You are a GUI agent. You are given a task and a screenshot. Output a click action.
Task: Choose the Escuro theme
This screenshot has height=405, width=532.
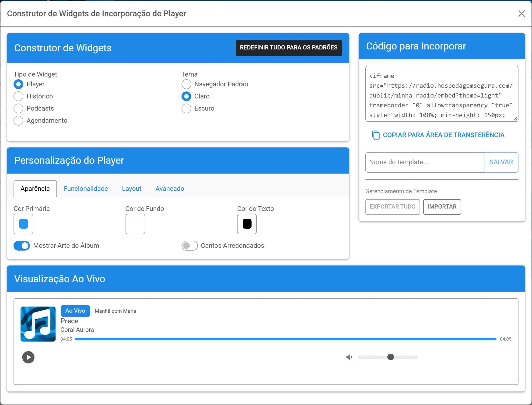coord(186,108)
